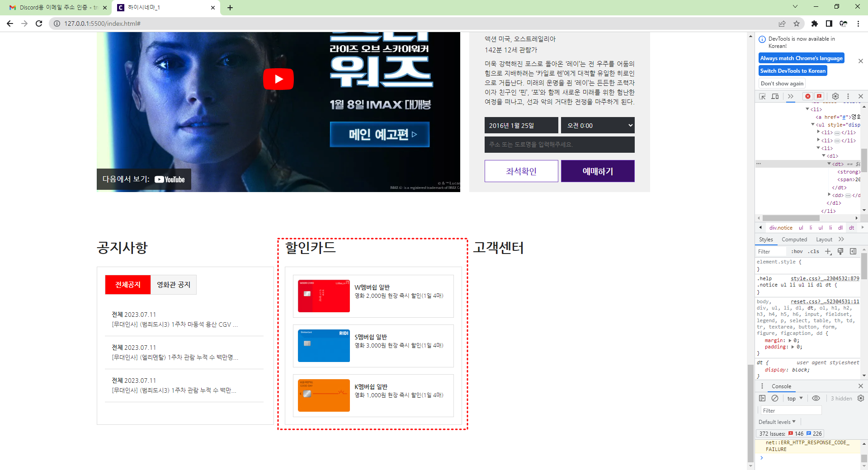Reload the page in Chrome
The image size is (868, 470).
[x=39, y=23]
